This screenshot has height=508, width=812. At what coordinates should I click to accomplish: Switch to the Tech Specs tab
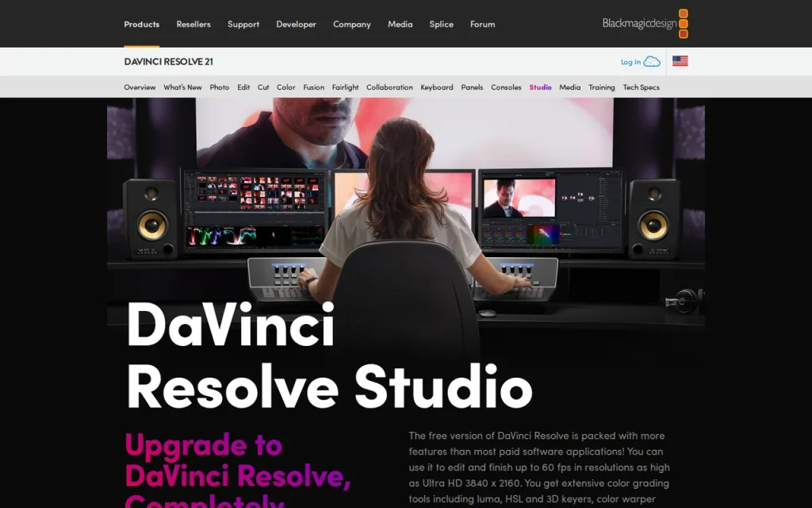tap(641, 87)
